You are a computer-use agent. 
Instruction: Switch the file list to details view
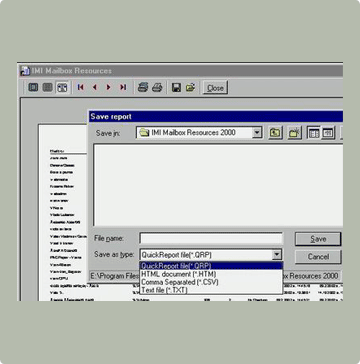point(327,133)
